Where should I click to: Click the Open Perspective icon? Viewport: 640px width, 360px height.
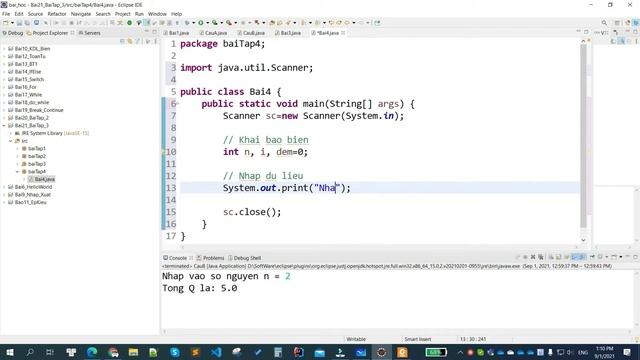(617, 23)
